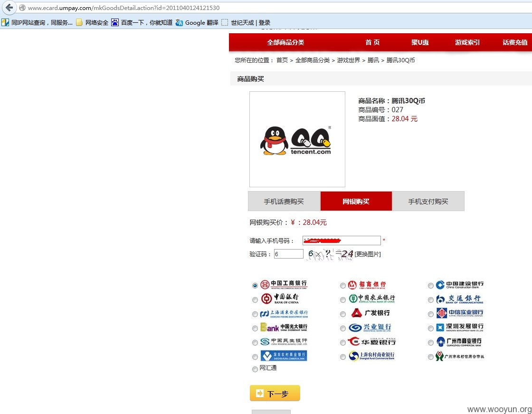Click the ICBC 中国工商银行 logo

point(284,284)
